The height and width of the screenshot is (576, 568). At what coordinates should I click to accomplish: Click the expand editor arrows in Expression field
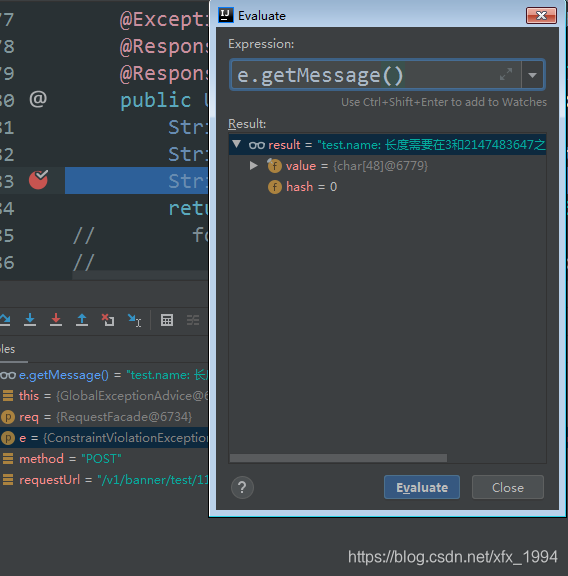coord(506,75)
